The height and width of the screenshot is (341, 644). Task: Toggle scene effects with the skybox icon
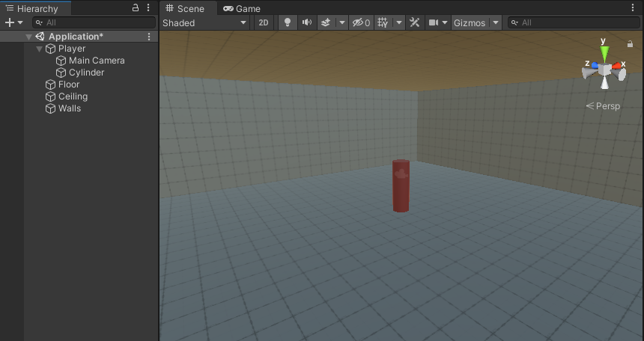coord(326,22)
